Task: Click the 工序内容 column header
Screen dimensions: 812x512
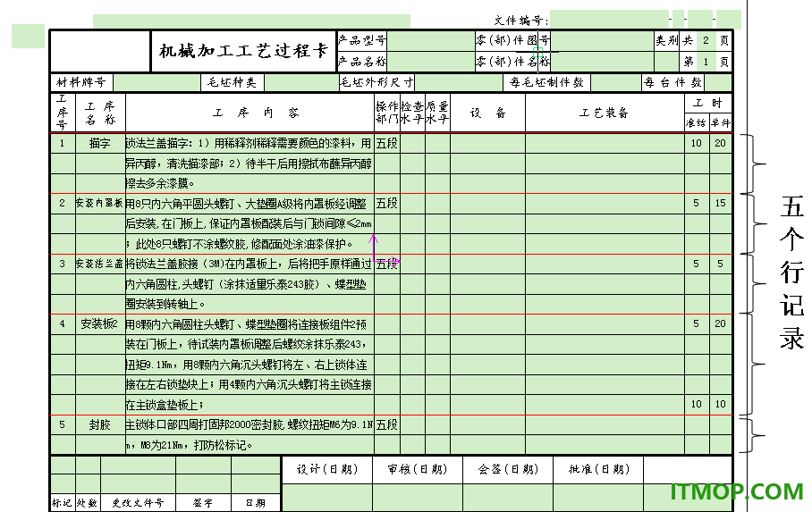Action: [x=250, y=113]
